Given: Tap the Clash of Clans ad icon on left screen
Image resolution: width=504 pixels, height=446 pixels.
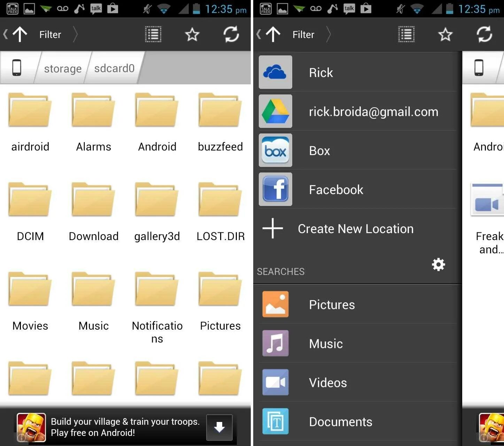Looking at the screenshot, I should click(31, 428).
